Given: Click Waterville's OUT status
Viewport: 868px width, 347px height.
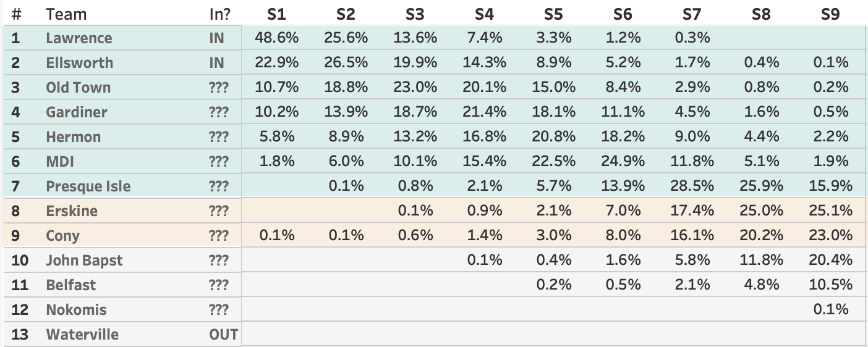Looking at the screenshot, I should point(223,335).
